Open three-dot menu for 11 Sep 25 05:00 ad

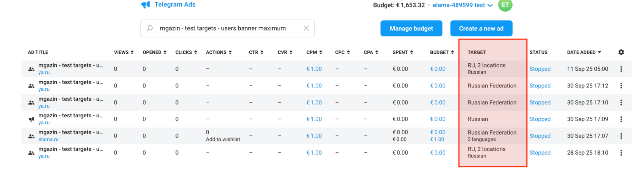621,69
